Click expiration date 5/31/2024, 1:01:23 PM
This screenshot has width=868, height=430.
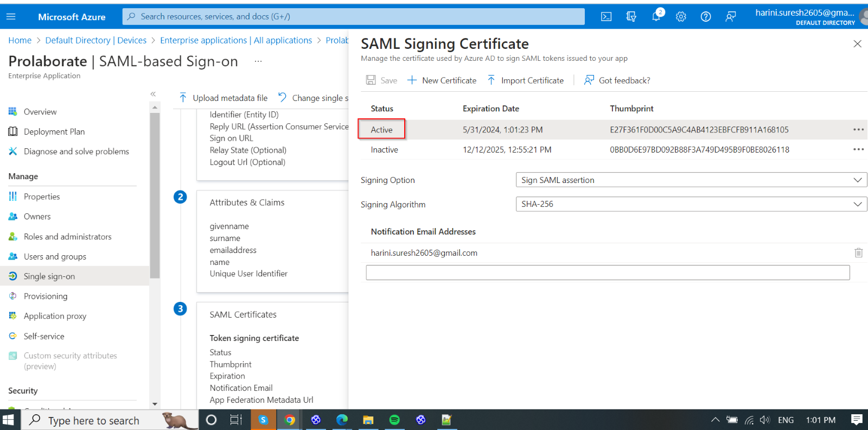tap(502, 130)
